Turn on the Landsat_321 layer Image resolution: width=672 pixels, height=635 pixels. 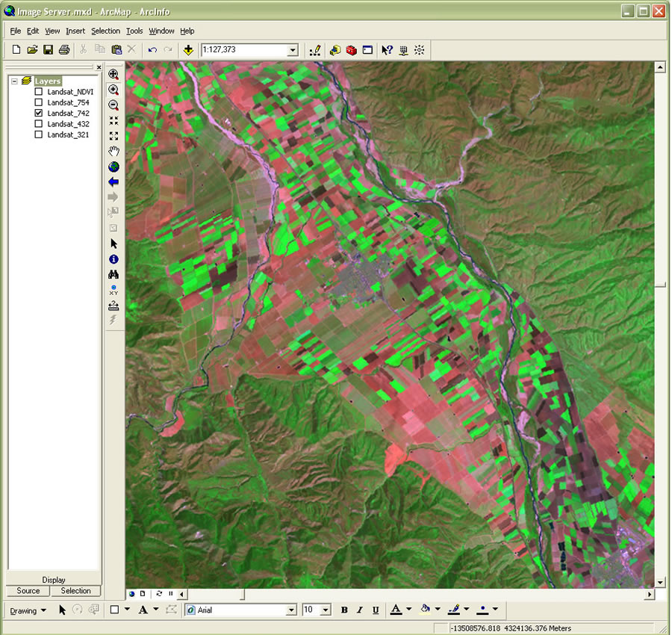pyautogui.click(x=39, y=134)
